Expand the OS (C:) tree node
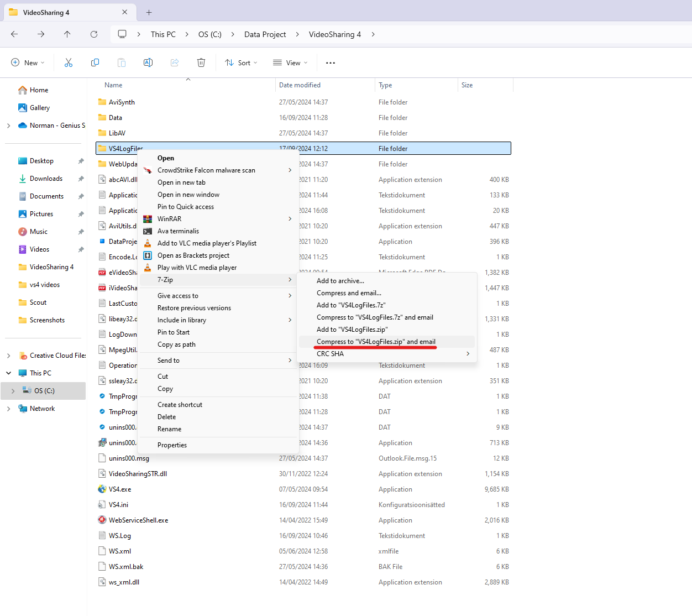The height and width of the screenshot is (616, 692). click(13, 391)
